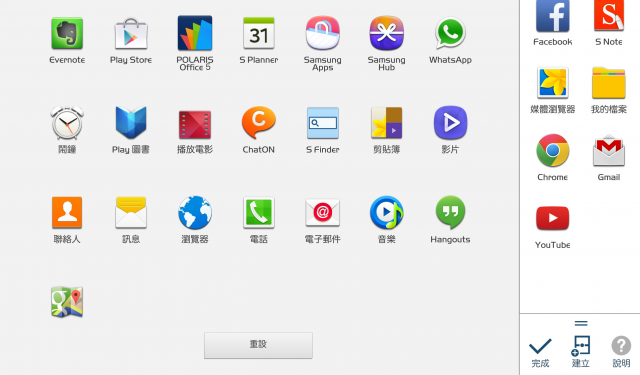Select Facebook in the side panel
The width and height of the screenshot is (640, 375).
553,16
